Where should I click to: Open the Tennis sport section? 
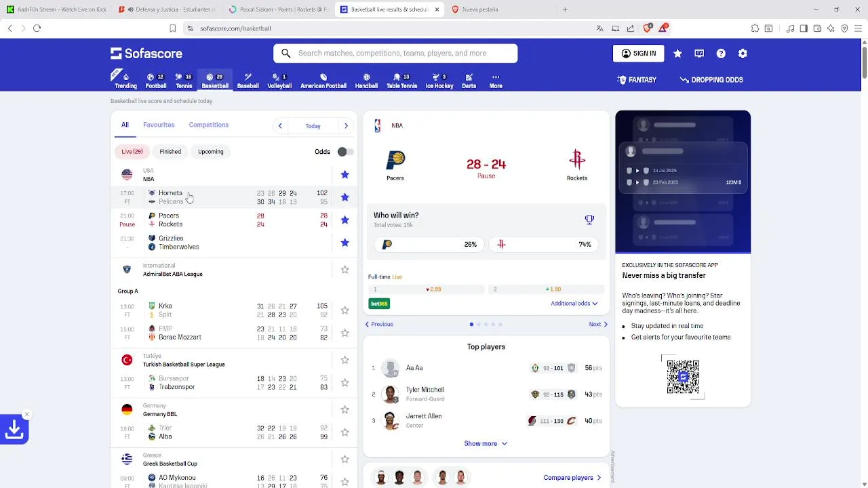pyautogui.click(x=184, y=80)
